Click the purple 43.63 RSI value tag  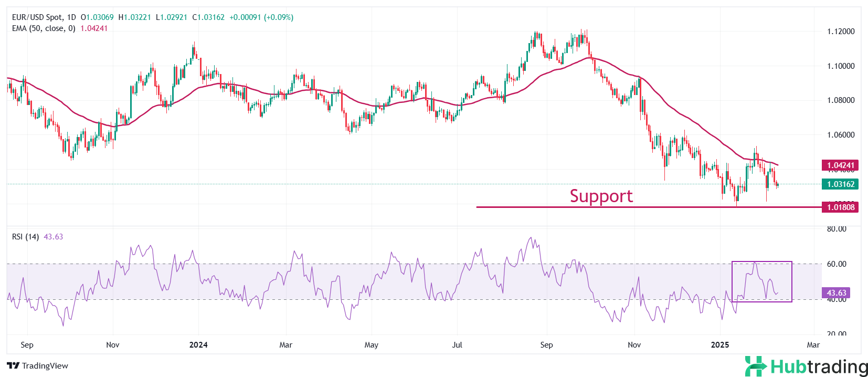pos(837,293)
